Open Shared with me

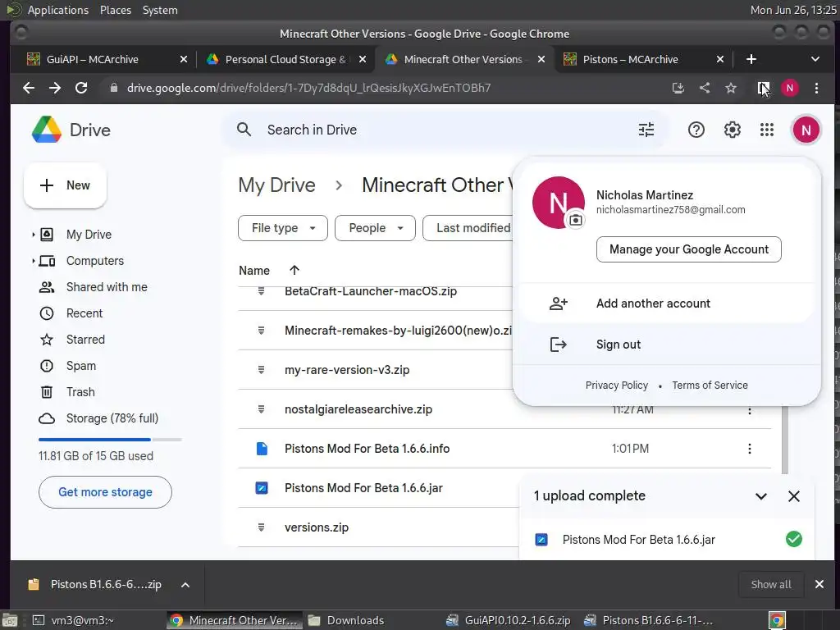point(107,287)
